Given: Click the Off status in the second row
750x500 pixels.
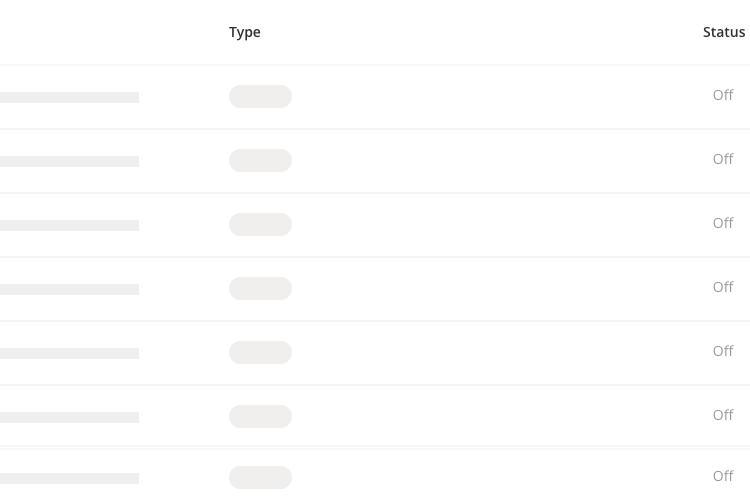Looking at the screenshot, I should click(723, 159).
